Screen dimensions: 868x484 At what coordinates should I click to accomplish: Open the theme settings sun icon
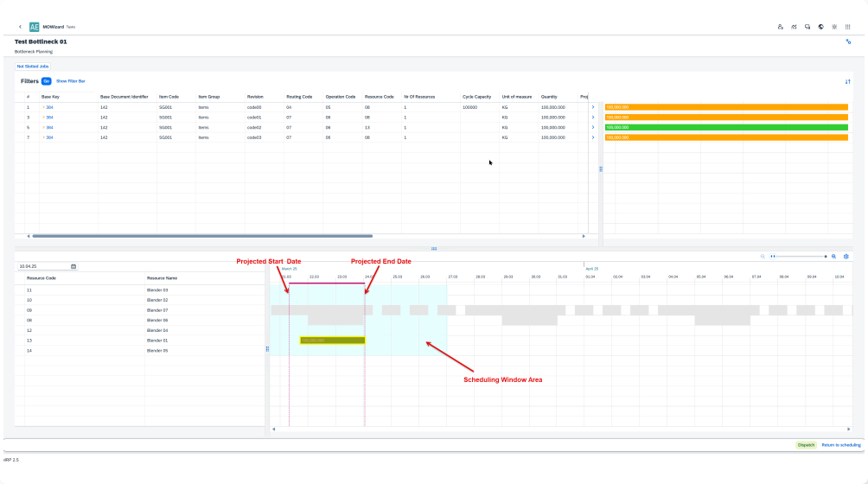833,27
